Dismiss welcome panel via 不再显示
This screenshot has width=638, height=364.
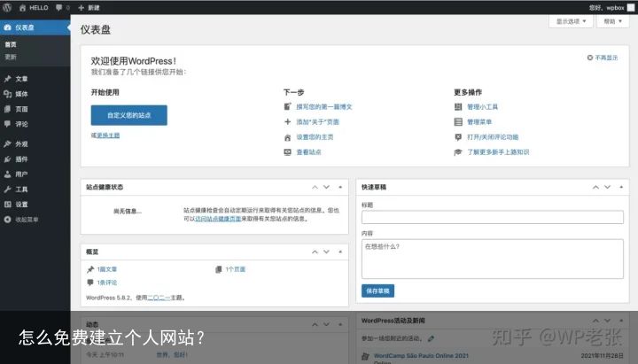603,58
